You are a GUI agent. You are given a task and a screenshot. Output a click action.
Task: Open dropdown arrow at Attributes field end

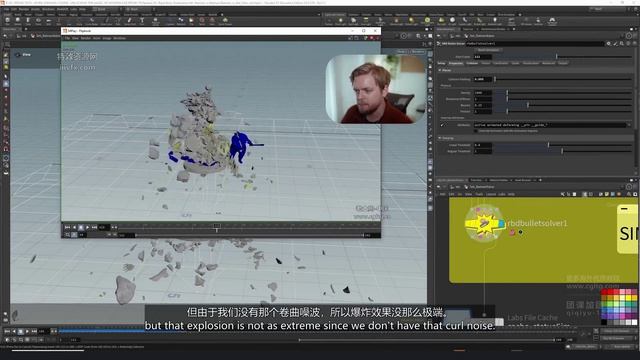click(629, 125)
